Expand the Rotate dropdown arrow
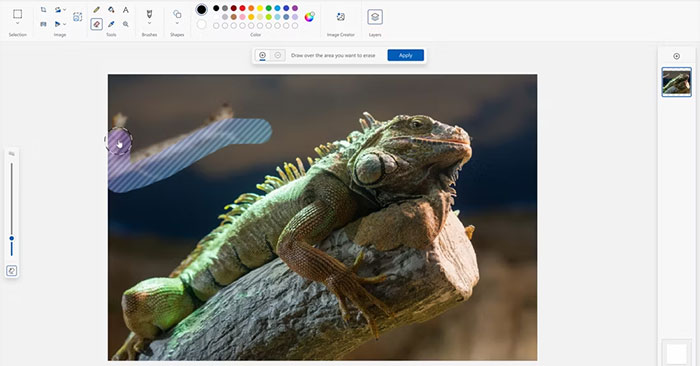This screenshot has height=366, width=700. [x=65, y=10]
